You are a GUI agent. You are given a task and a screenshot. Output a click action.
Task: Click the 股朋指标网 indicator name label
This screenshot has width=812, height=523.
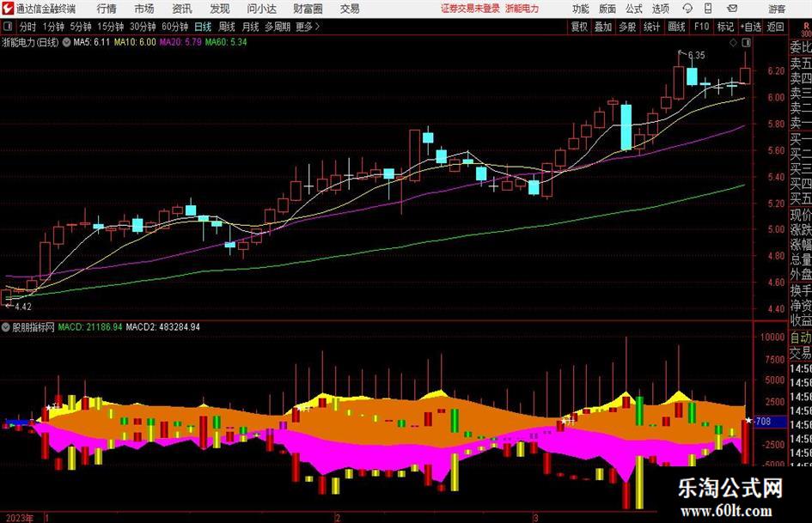pyautogui.click(x=34, y=327)
